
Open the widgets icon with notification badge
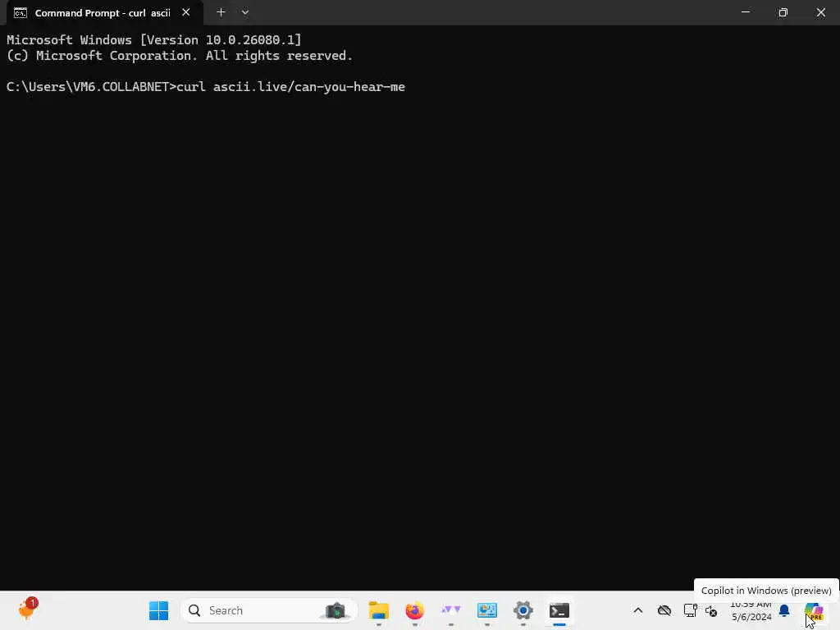(x=27, y=609)
